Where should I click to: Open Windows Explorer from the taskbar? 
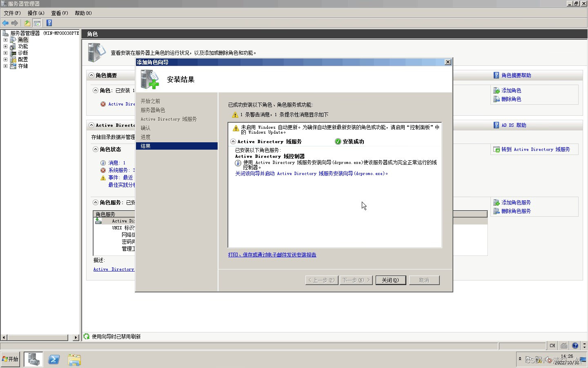(x=74, y=359)
